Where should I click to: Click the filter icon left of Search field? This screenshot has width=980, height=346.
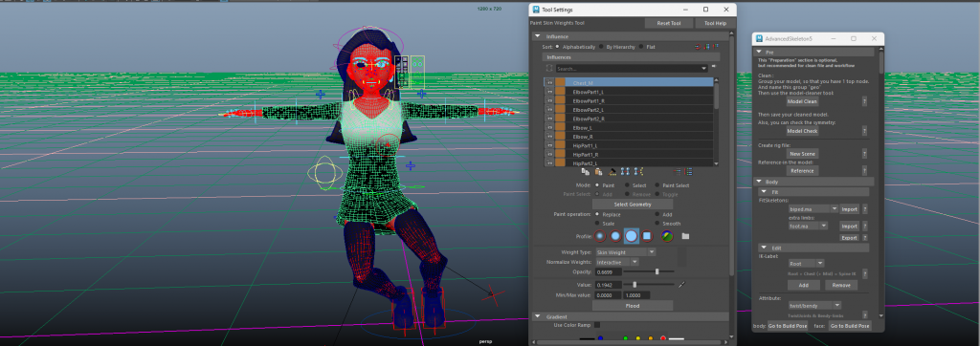[x=549, y=69]
